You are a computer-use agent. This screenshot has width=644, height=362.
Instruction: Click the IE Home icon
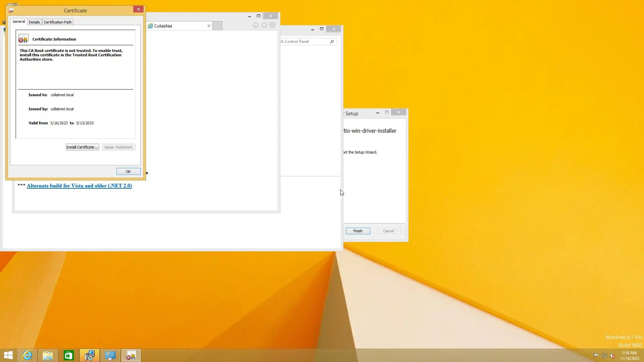(x=256, y=25)
